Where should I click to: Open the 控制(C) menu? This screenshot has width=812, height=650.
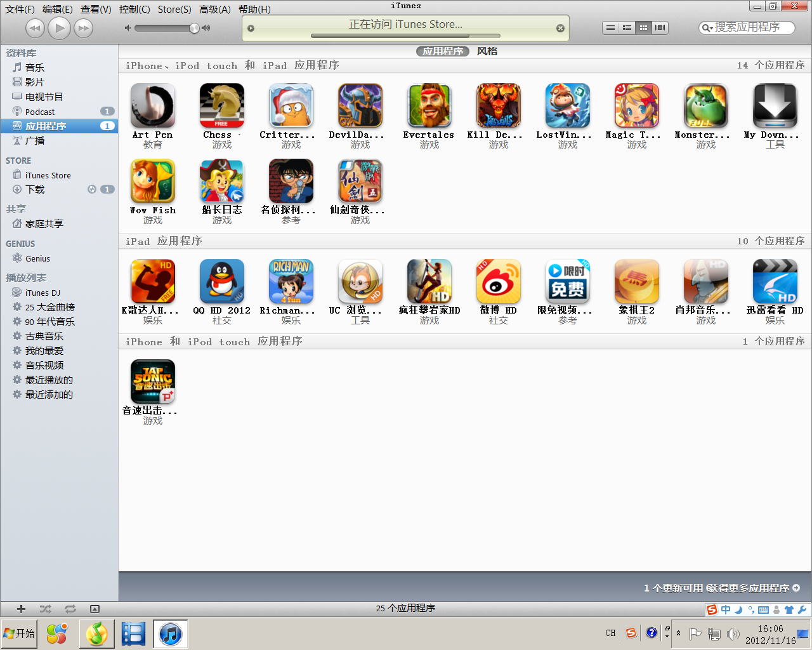point(134,9)
